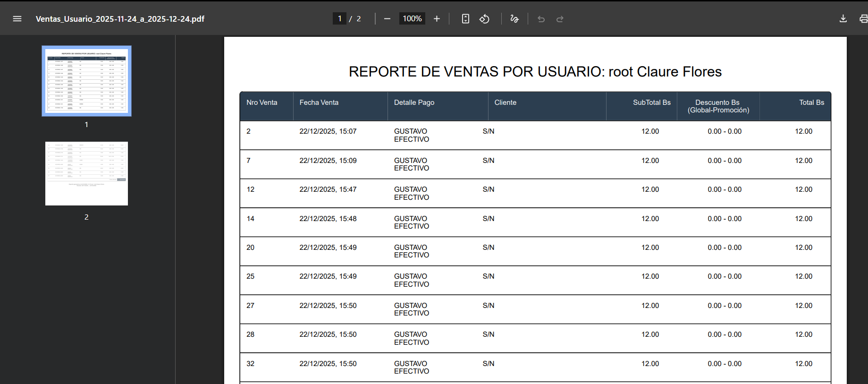Activate the draw annotation tool
Viewport: 868px width, 384px height.
pos(514,19)
